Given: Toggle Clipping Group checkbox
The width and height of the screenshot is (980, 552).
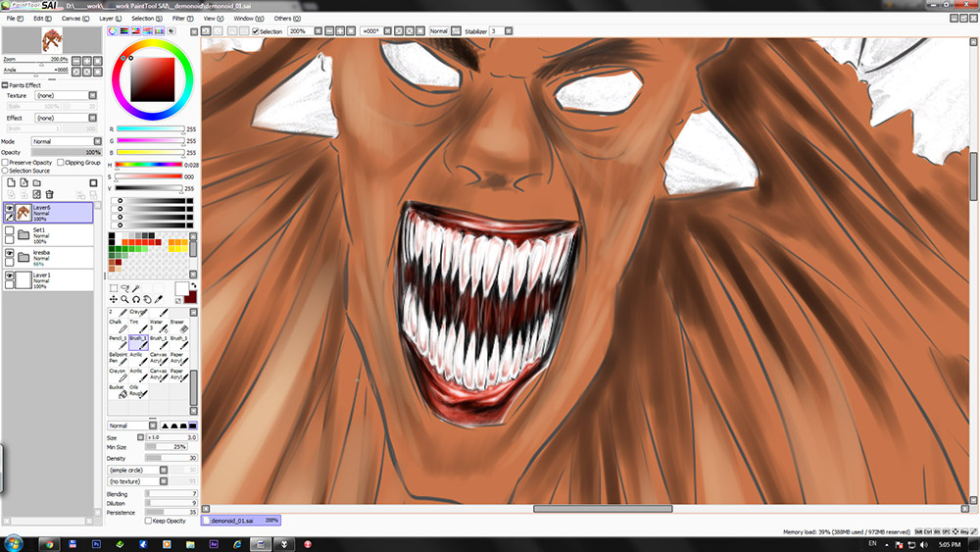Looking at the screenshot, I should coord(61,163).
